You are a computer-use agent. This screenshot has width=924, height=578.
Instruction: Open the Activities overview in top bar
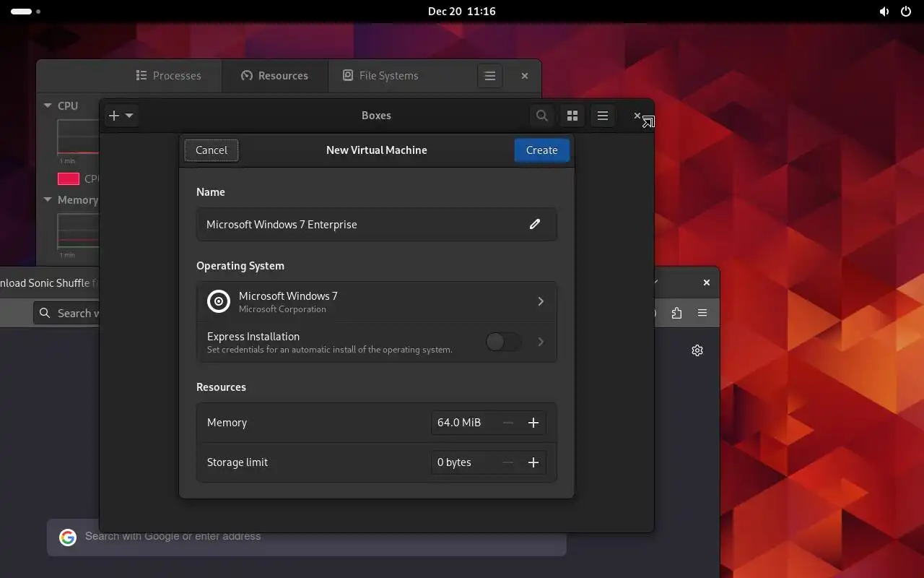click(x=26, y=12)
